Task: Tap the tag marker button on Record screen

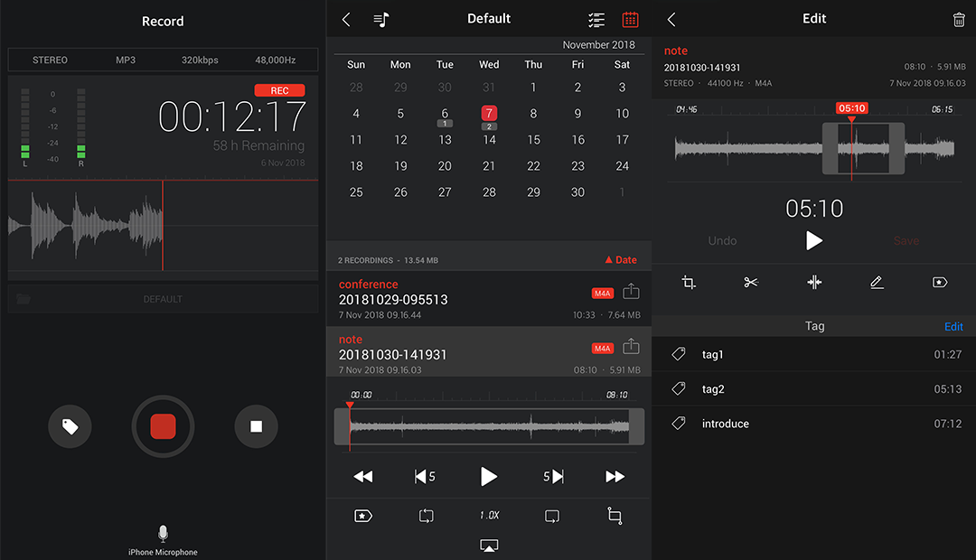Action: [70, 426]
